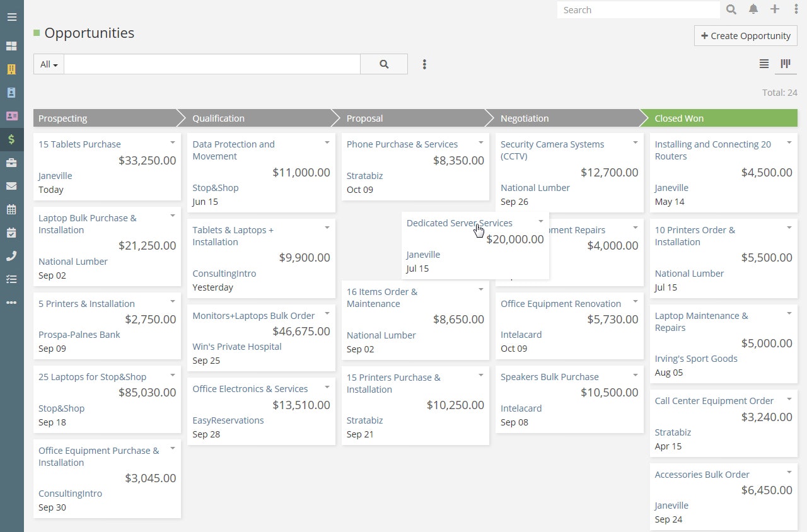Expand the 15 Tablets Purchase card menu

(x=172, y=142)
